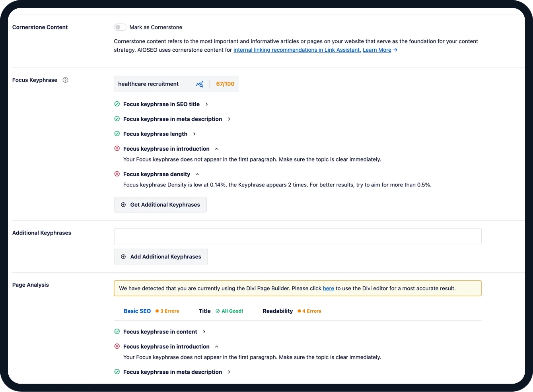Click the green check beside SEO title item

pyautogui.click(x=117, y=104)
